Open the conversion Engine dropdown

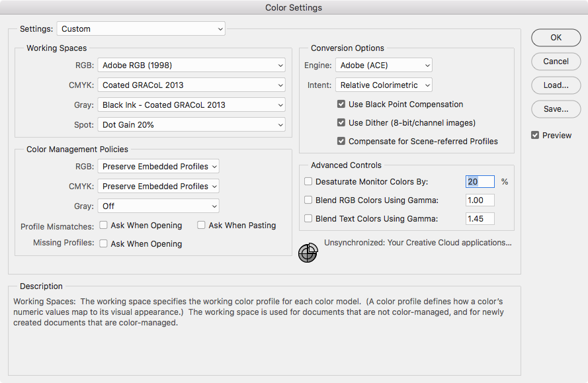(384, 65)
